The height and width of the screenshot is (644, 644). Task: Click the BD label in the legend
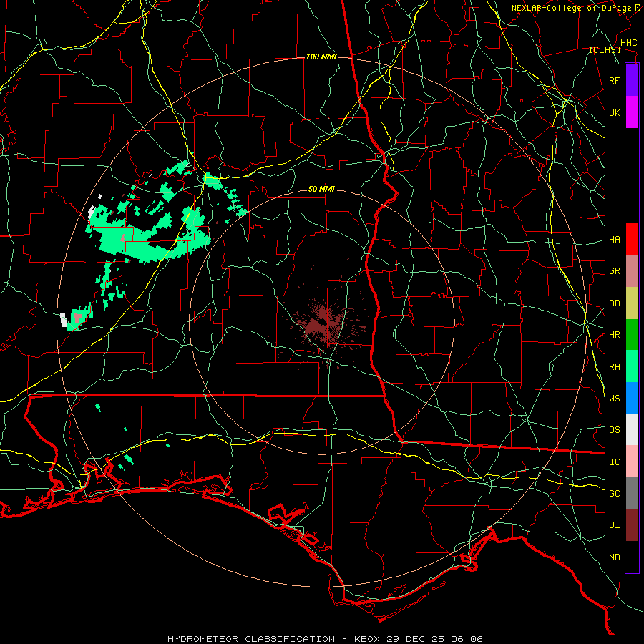[614, 303]
